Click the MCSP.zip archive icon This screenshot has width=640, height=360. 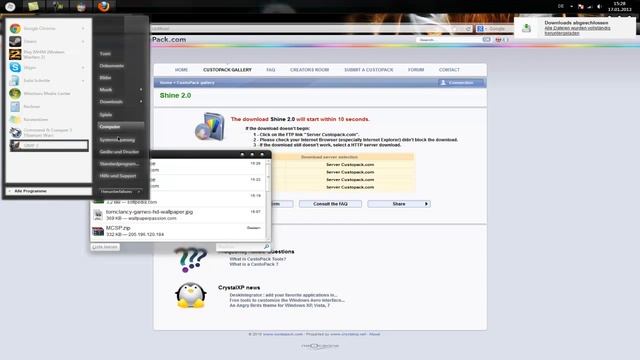[x=98, y=231]
